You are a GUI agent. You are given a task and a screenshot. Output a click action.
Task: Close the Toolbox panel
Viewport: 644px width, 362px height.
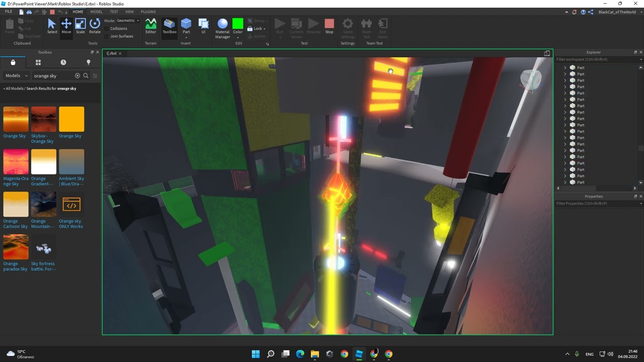(x=98, y=52)
